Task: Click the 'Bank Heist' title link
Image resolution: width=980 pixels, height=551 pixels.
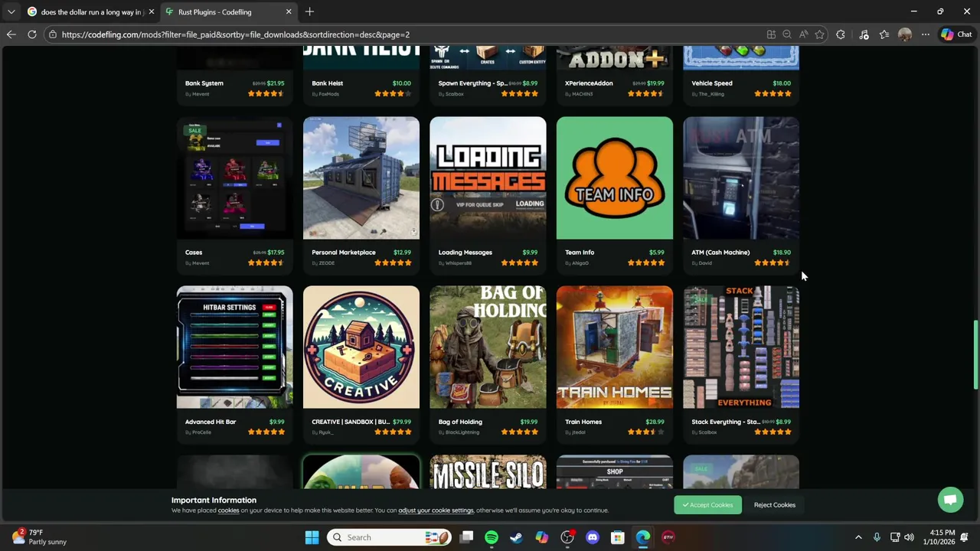Action: click(328, 83)
